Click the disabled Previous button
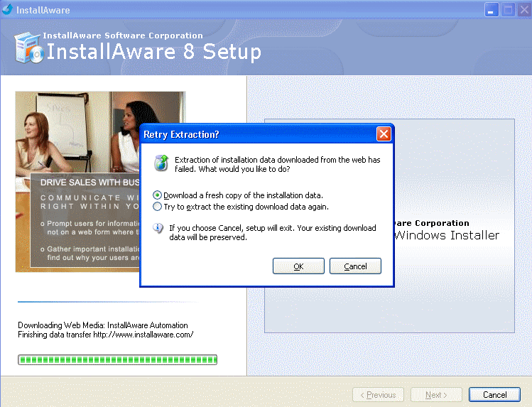The height and width of the screenshot is (407, 532). (x=378, y=395)
